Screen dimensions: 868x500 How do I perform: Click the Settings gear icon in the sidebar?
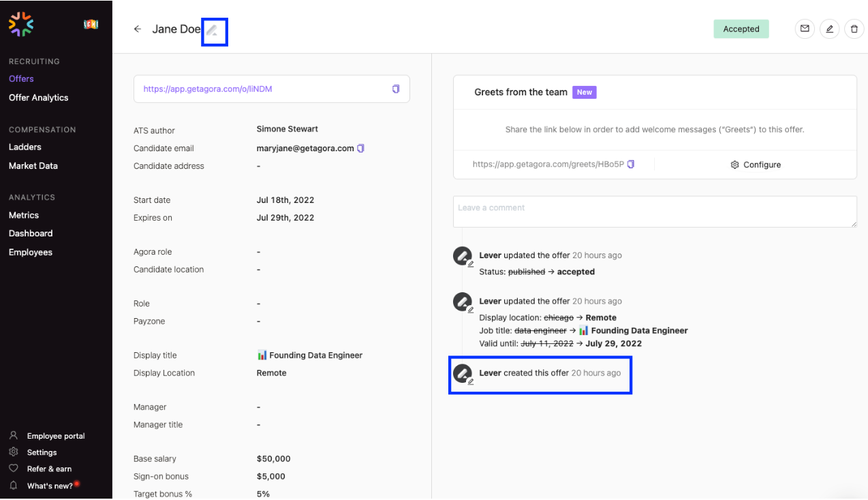(13, 452)
